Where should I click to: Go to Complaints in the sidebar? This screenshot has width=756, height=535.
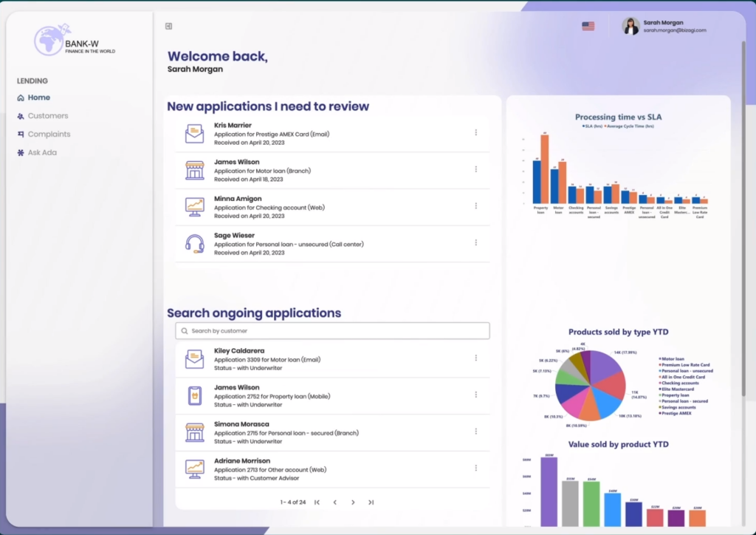pos(49,134)
